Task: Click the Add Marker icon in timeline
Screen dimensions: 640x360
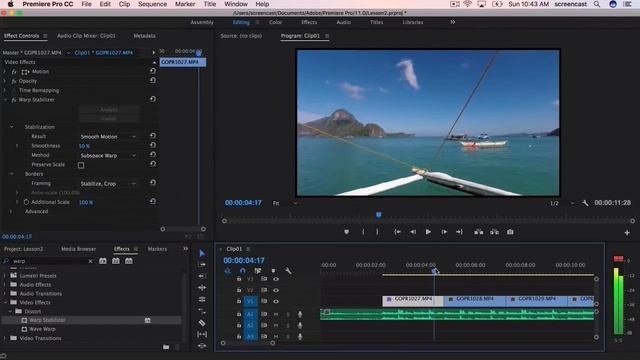Action: (273, 271)
